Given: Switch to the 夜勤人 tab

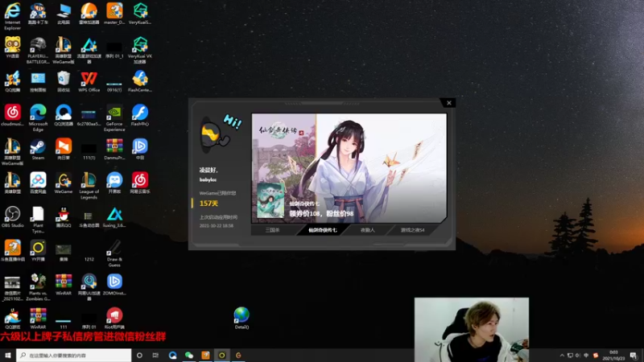Looking at the screenshot, I should coord(368,230).
